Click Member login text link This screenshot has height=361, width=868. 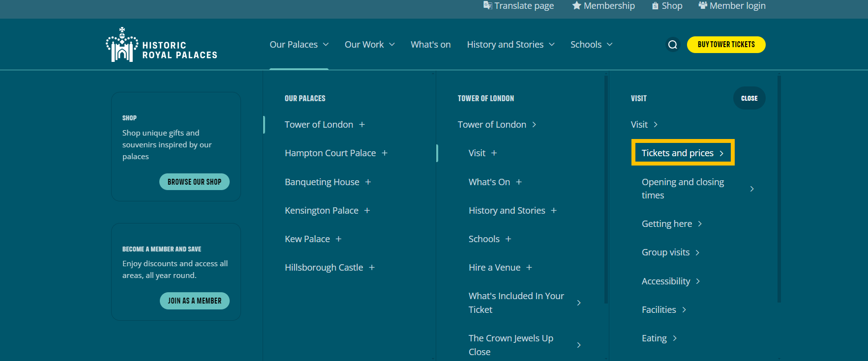point(737,6)
